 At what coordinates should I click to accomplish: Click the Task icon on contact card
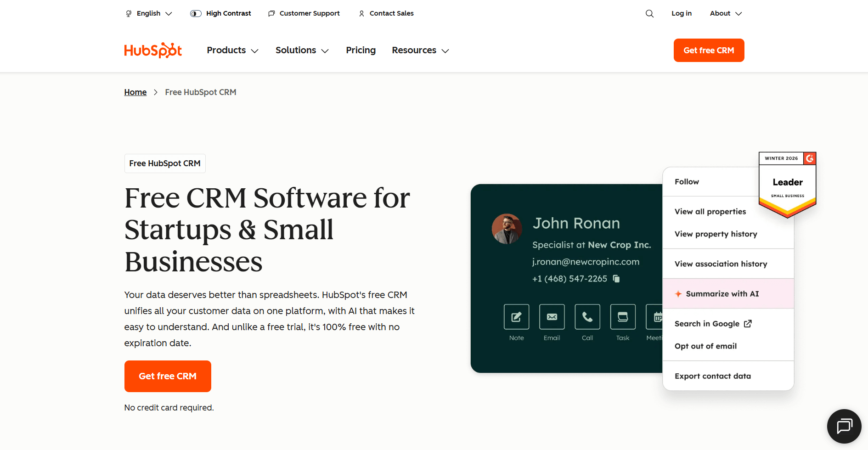(x=623, y=317)
